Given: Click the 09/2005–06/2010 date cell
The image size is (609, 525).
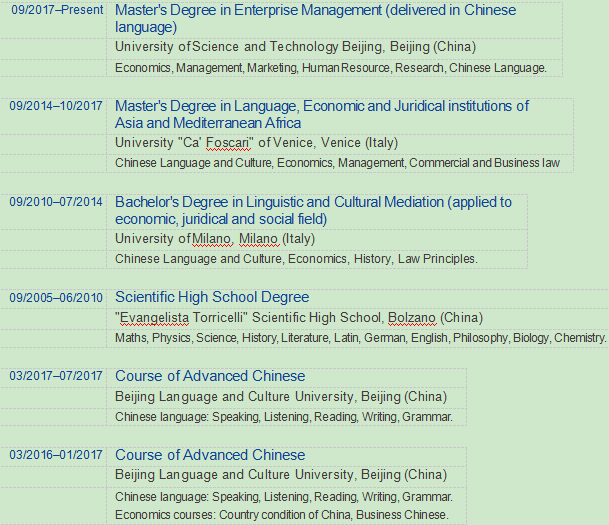Looking at the screenshot, I should pos(55,298).
